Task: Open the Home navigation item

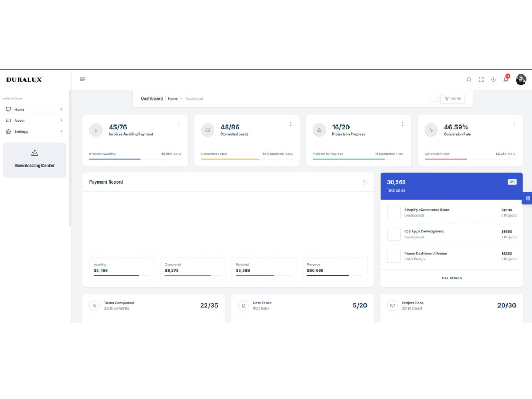Action: point(35,109)
